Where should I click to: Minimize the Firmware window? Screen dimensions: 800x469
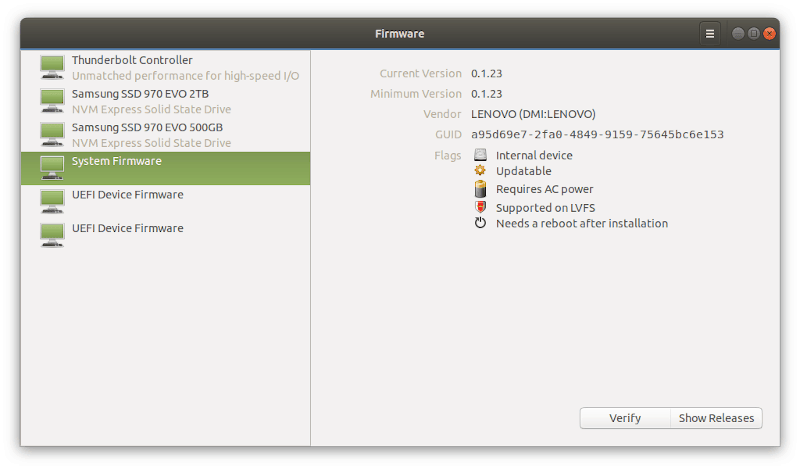(739, 33)
